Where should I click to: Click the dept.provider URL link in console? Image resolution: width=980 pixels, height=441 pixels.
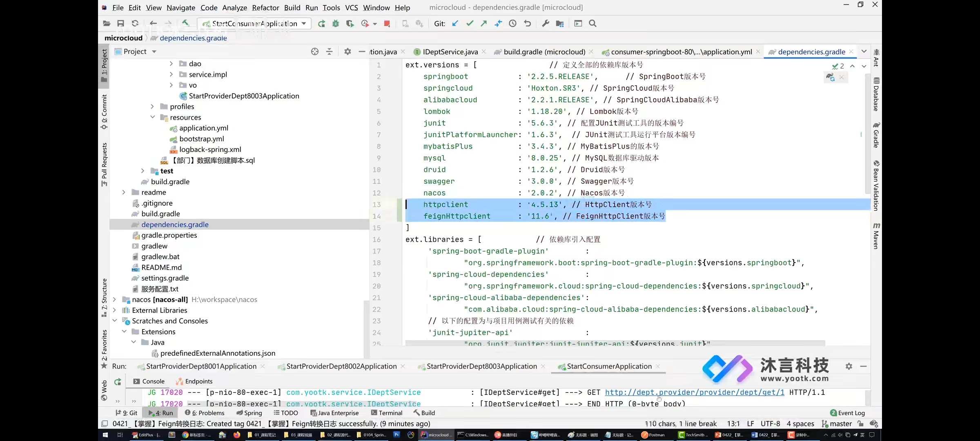pyautogui.click(x=695, y=392)
